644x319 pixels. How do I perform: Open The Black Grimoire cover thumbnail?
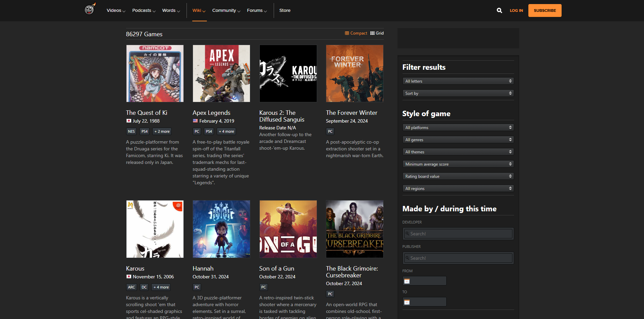(355, 229)
